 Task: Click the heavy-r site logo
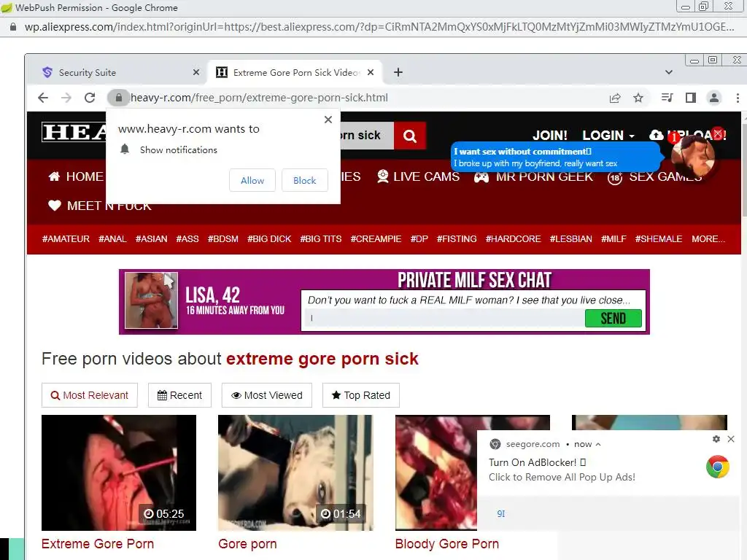click(74, 132)
